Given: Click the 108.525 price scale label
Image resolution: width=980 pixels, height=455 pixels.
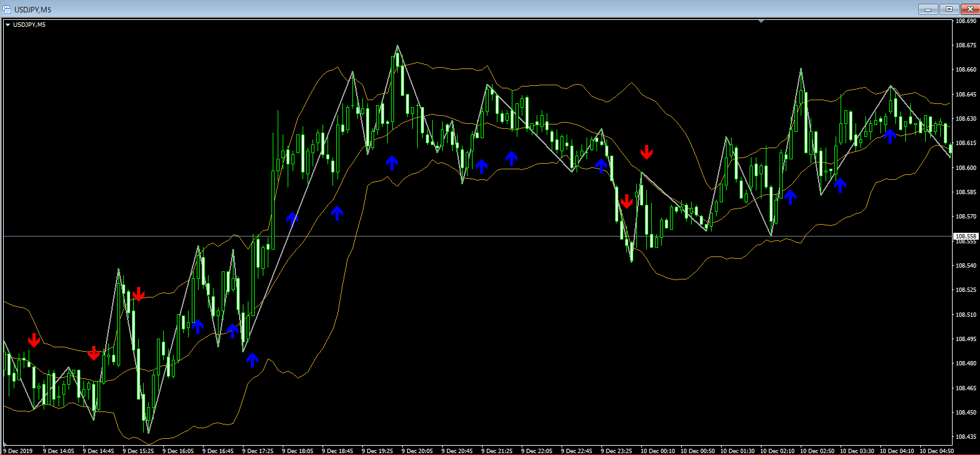Looking at the screenshot, I should [x=966, y=290].
